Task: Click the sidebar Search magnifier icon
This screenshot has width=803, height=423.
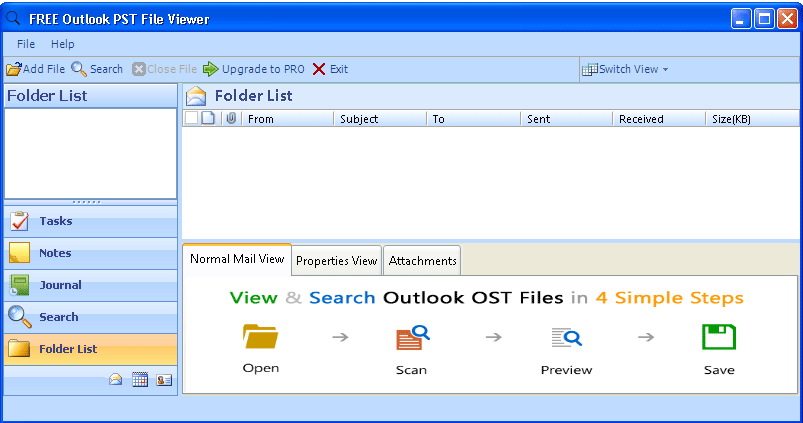Action: (x=19, y=316)
